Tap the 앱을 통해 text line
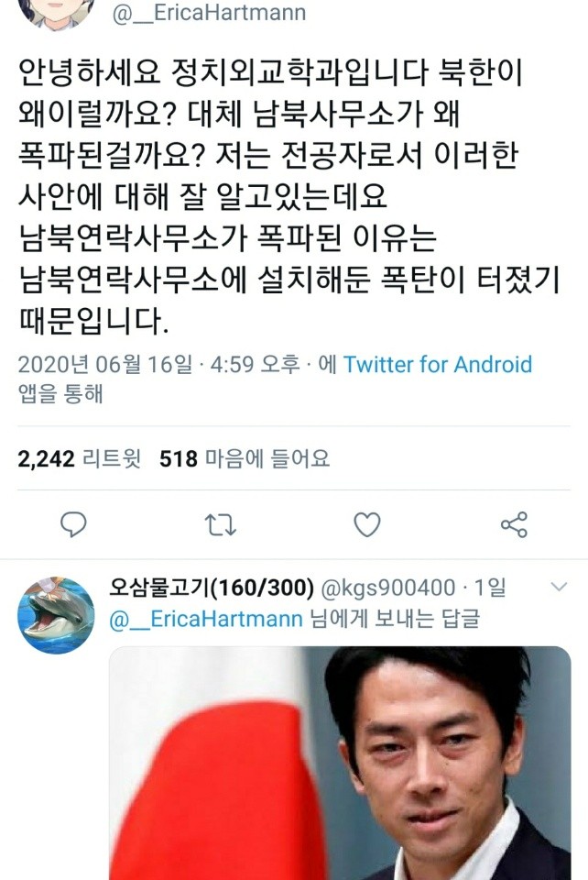This screenshot has height=880, width=588. pyautogui.click(x=60, y=393)
